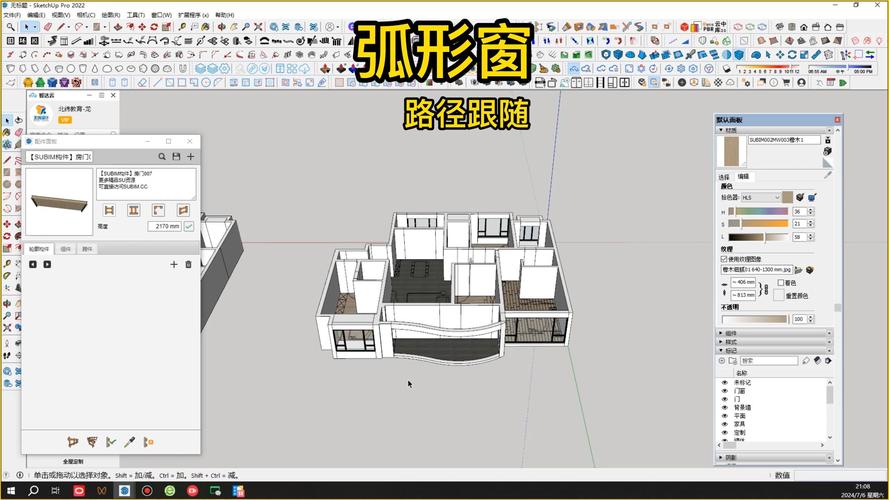Screen dimensions: 889x500
Task: Click eyedropper icon at bottom of component panel
Action: point(129,442)
